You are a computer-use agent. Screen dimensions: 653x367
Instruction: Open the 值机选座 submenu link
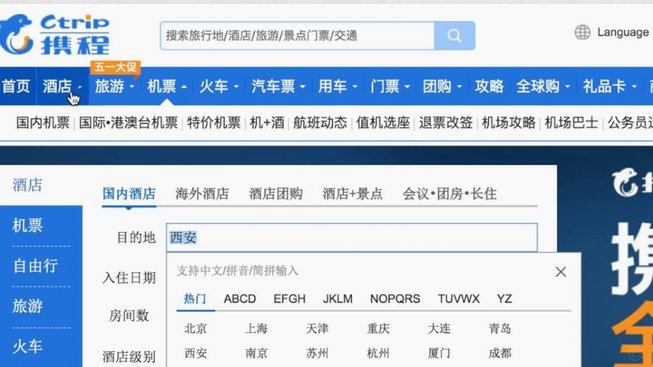click(383, 123)
